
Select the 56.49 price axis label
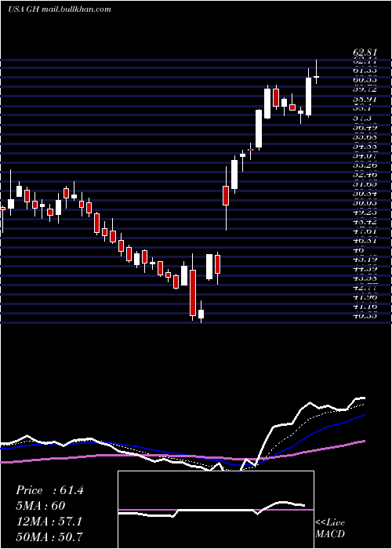tap(365, 128)
